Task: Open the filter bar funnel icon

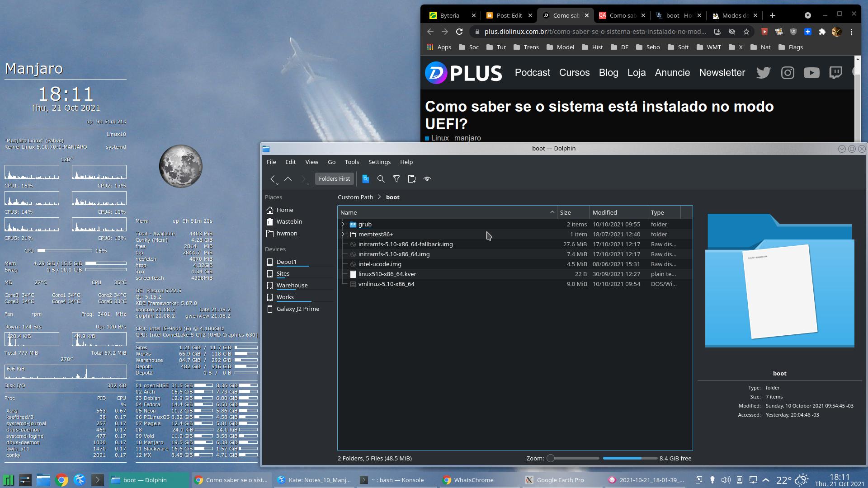Action: pyautogui.click(x=396, y=179)
